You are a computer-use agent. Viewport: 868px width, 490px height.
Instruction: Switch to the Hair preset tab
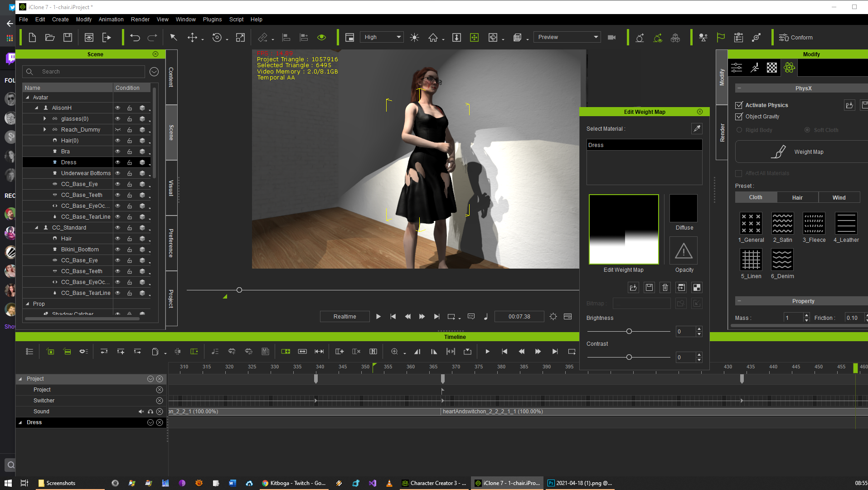click(x=797, y=197)
